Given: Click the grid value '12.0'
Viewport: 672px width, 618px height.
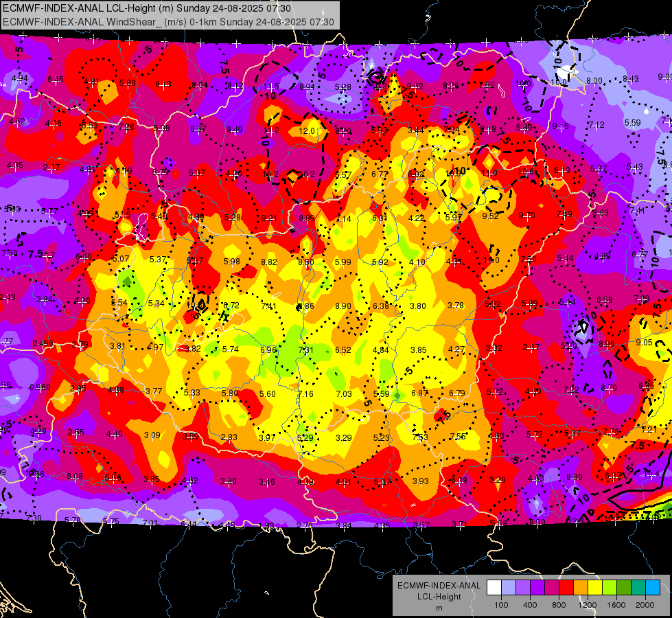Looking at the screenshot, I should (x=306, y=130).
